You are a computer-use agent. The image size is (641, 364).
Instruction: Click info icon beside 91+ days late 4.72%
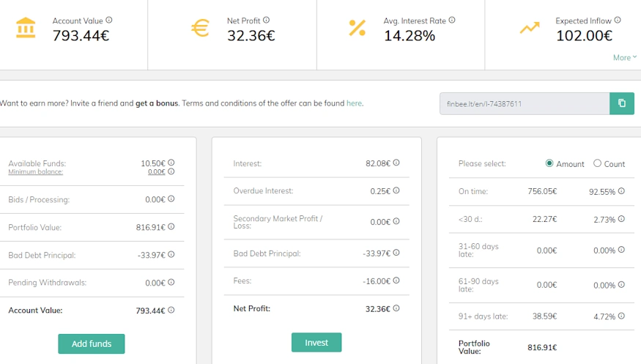(x=621, y=316)
